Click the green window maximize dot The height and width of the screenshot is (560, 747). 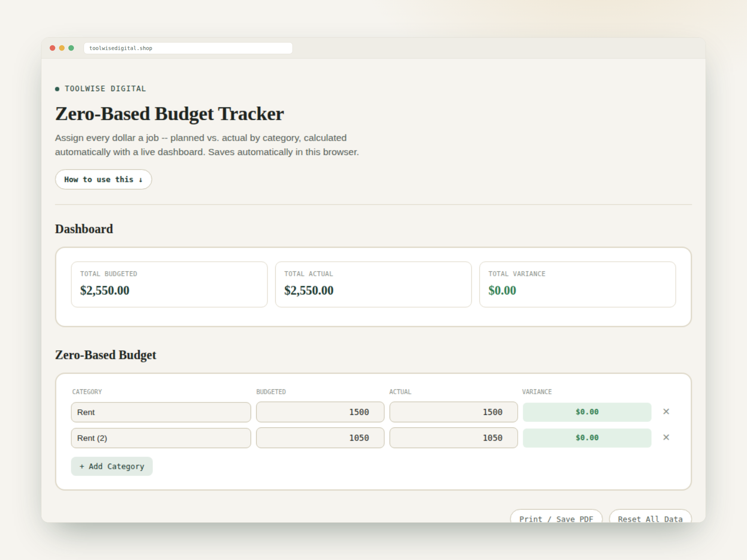click(x=71, y=48)
